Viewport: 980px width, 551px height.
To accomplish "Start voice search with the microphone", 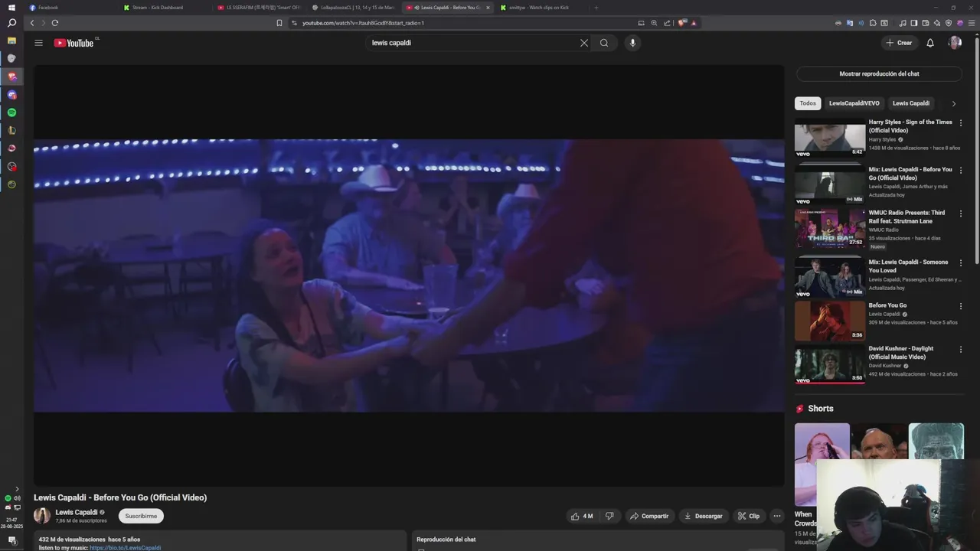I will point(632,43).
